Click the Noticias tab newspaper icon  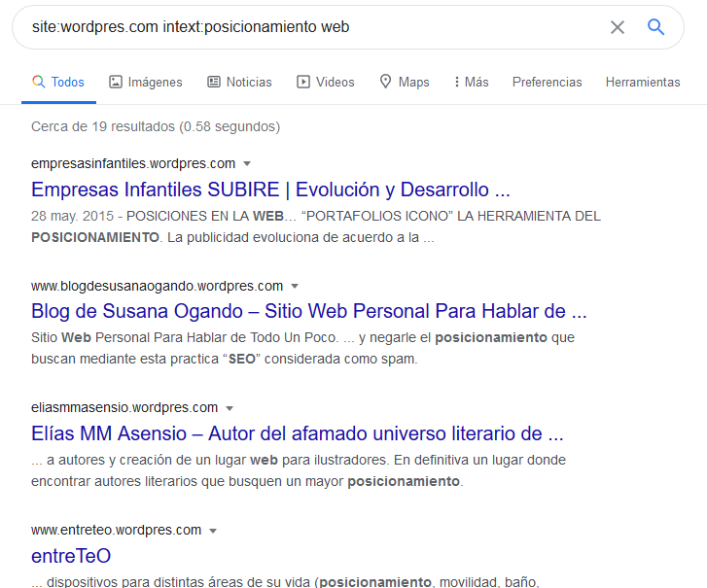pyautogui.click(x=214, y=83)
